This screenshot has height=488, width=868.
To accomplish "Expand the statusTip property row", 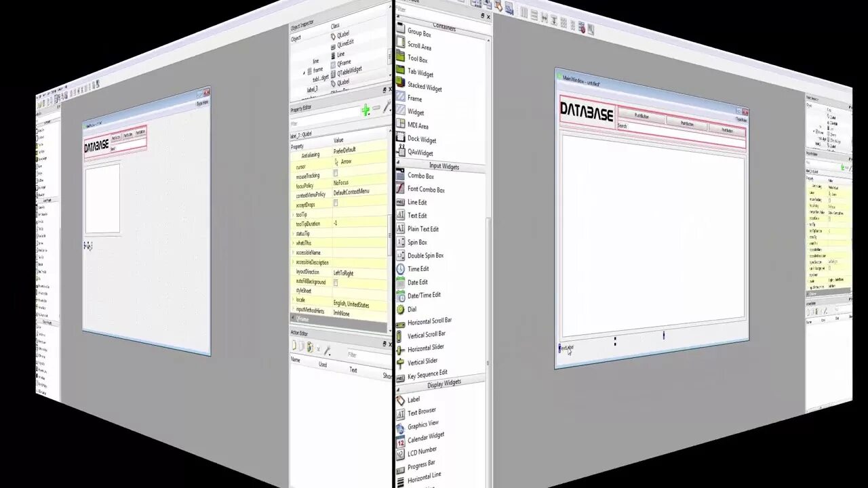I will (x=293, y=234).
